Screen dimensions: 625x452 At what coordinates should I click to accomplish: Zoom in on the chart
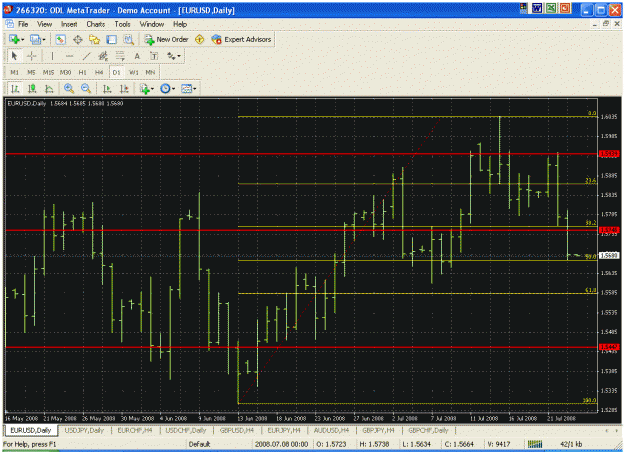click(69, 88)
